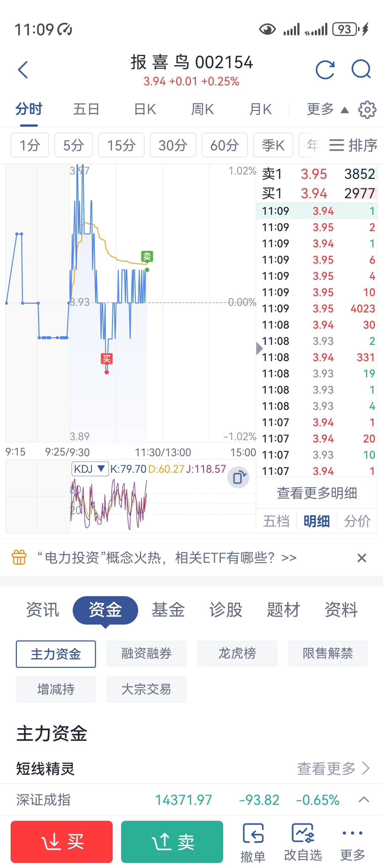The height and width of the screenshot is (868, 383).
Task: Open the 诊股 section tab
Action: click(226, 609)
